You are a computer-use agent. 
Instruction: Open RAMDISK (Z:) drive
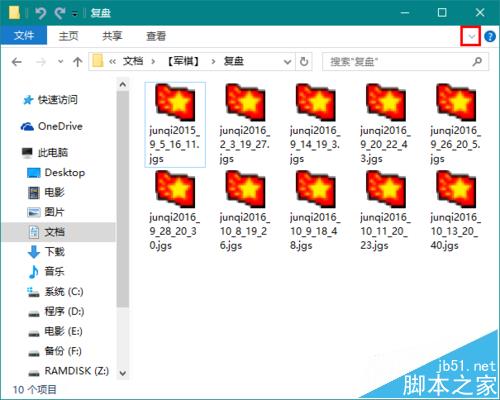point(77,371)
